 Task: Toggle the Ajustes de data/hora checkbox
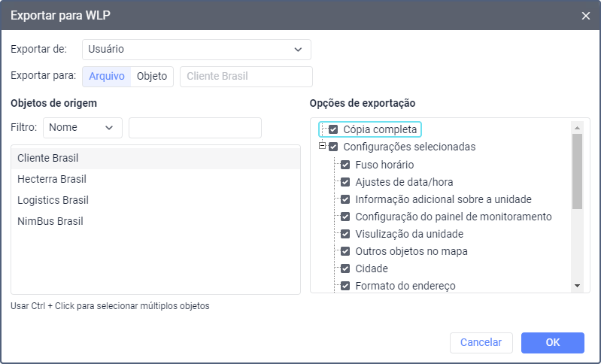345,182
